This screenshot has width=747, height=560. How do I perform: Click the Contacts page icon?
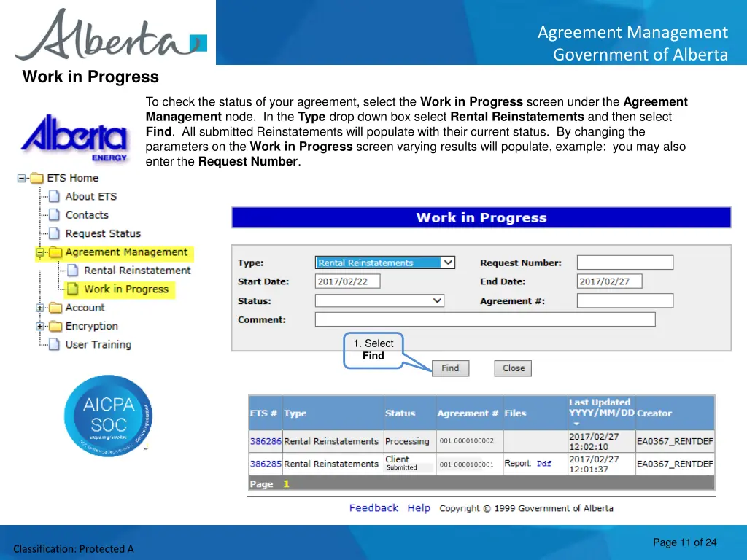(x=55, y=215)
